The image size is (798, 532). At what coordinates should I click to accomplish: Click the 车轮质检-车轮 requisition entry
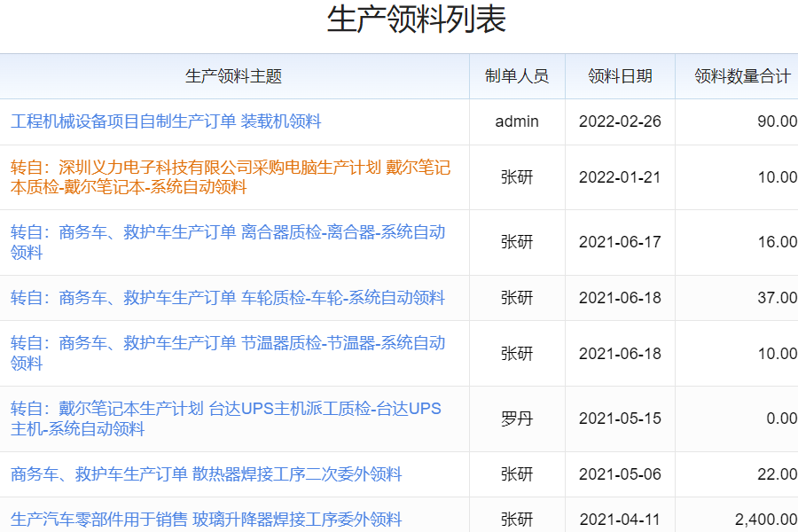point(228,298)
